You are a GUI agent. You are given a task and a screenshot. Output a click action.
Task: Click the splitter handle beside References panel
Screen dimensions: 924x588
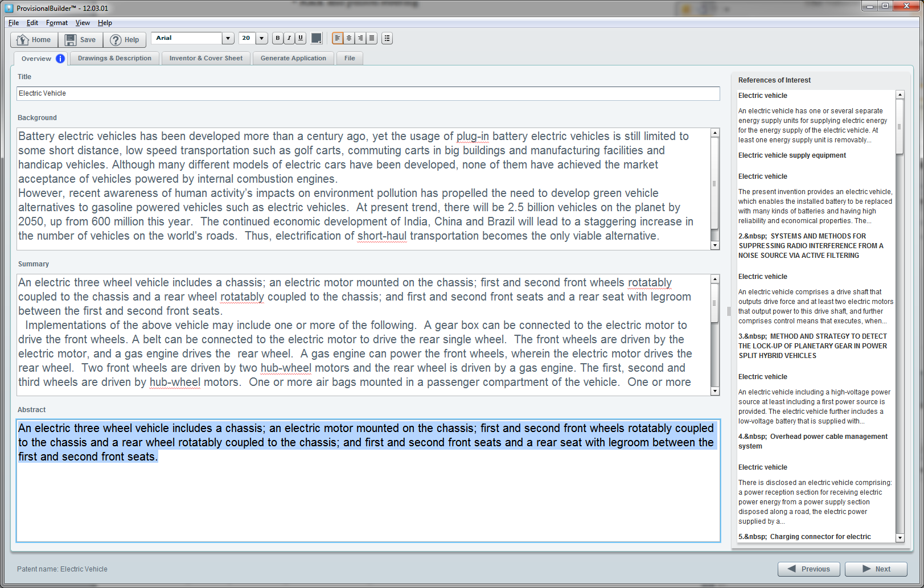pos(728,311)
